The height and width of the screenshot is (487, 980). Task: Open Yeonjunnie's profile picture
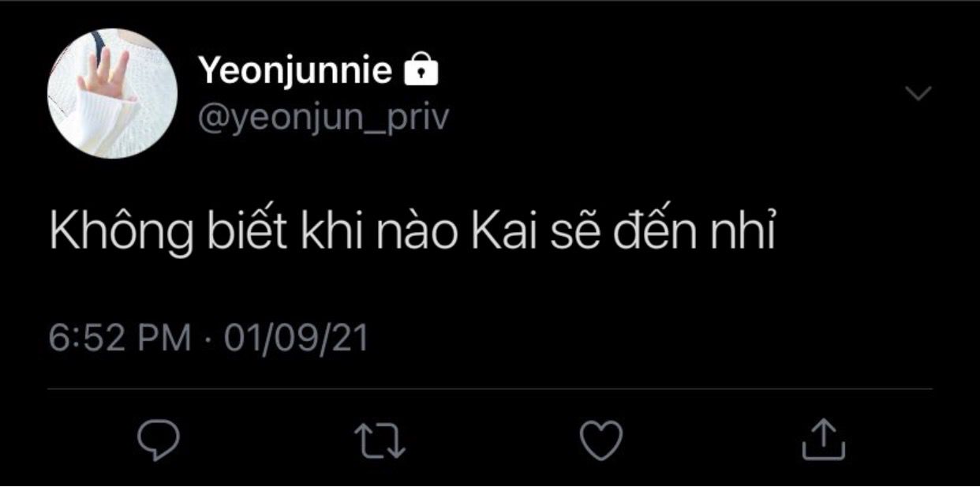pyautogui.click(x=112, y=94)
